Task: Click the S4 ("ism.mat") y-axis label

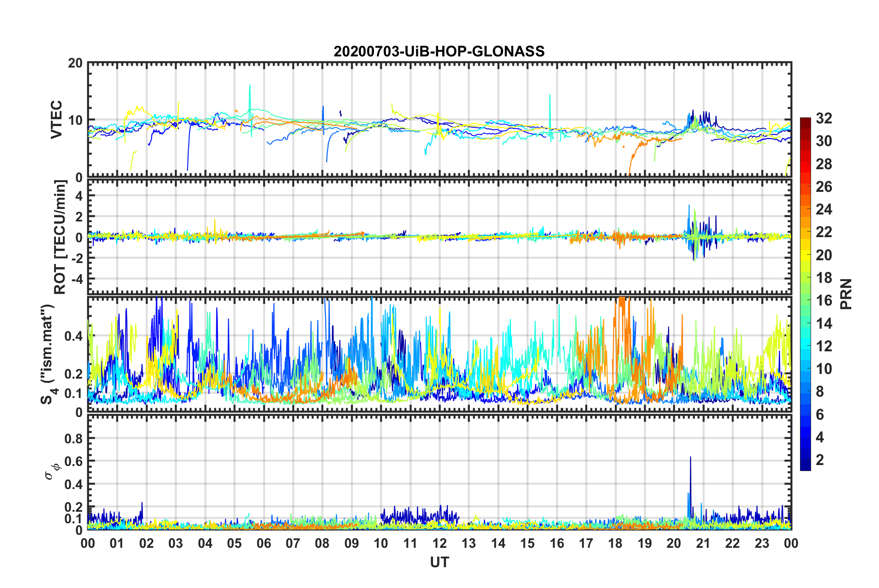Action: (x=49, y=355)
